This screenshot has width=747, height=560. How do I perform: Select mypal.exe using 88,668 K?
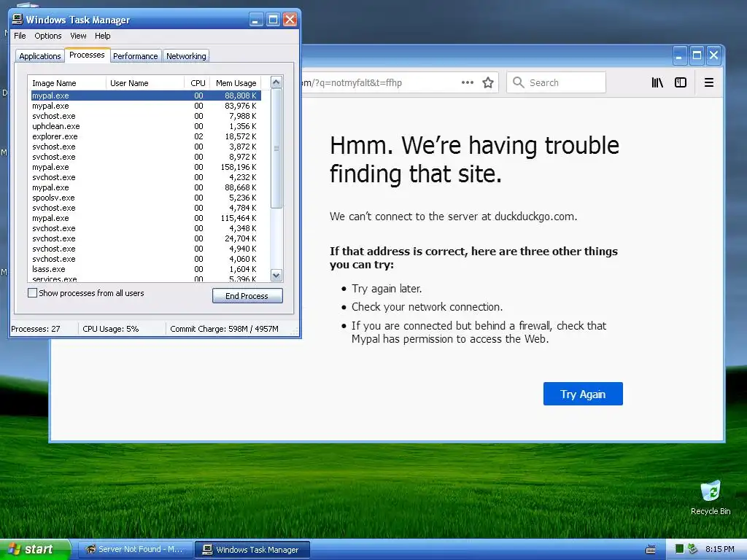(146, 187)
